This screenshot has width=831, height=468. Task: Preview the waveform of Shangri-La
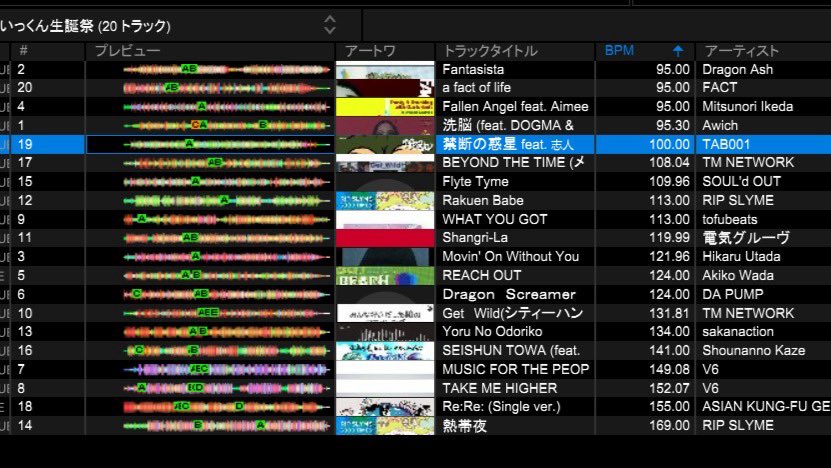coord(227,237)
